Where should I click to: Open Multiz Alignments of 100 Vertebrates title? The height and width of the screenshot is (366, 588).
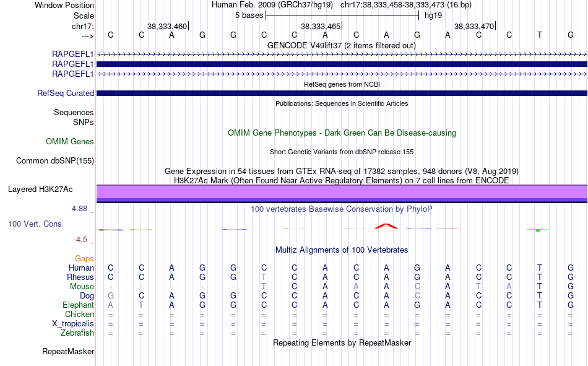[x=342, y=250]
